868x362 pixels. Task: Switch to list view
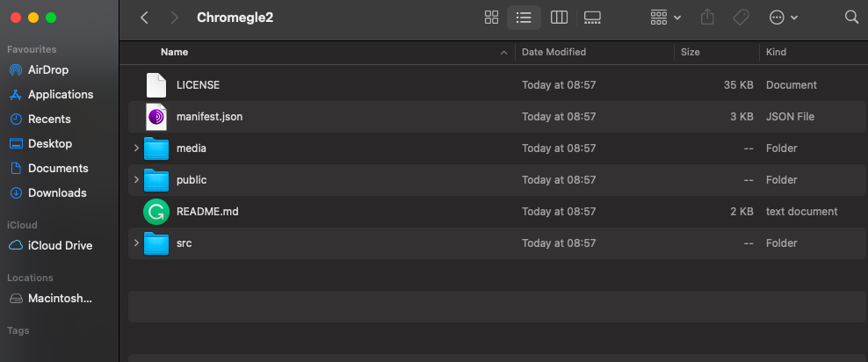coord(524,18)
